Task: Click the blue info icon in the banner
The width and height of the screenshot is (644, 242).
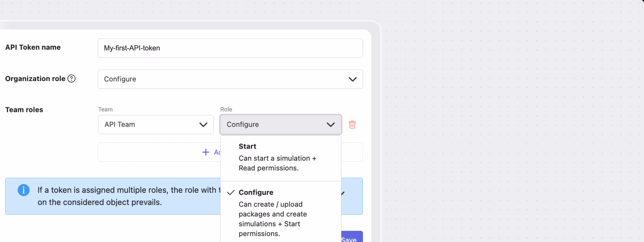Action: [24, 190]
